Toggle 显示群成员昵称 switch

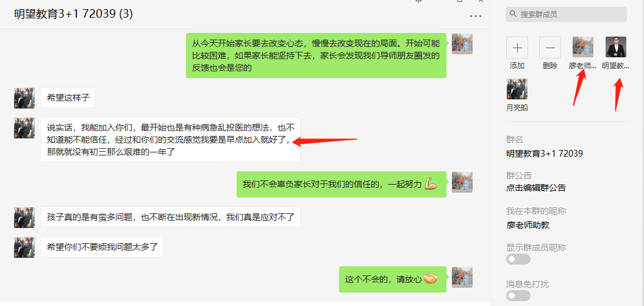click(x=518, y=259)
